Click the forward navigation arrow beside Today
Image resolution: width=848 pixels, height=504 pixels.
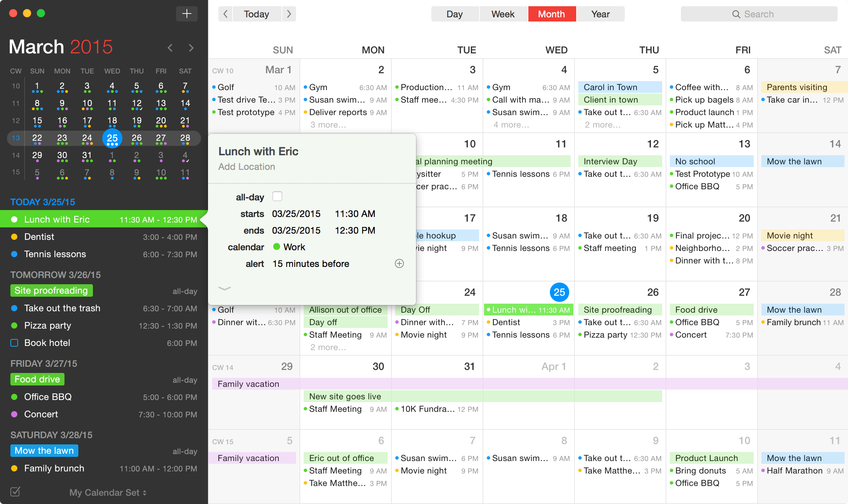coord(289,14)
